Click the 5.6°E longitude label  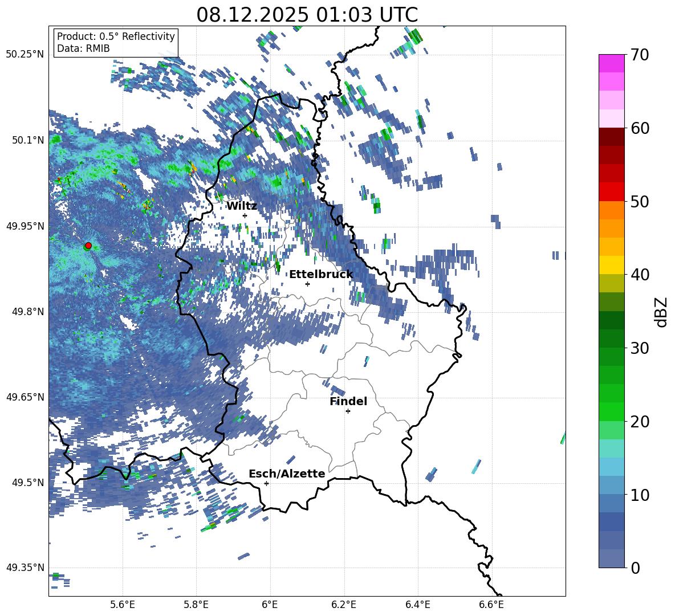[x=123, y=605]
